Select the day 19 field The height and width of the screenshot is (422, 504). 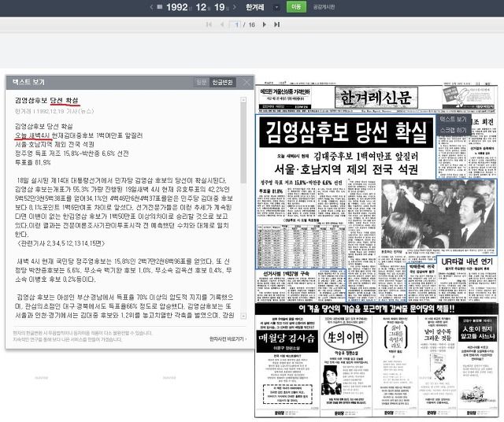coord(219,7)
